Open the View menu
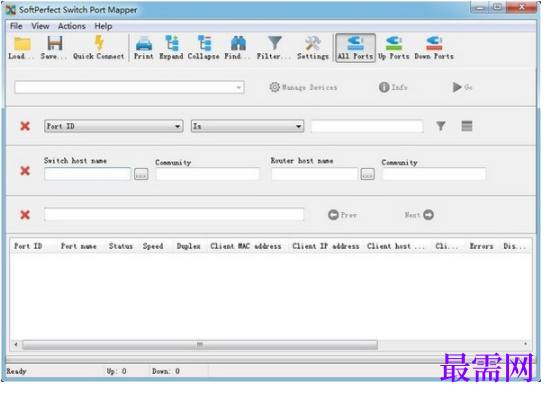The width and height of the screenshot is (552, 399). click(x=40, y=26)
